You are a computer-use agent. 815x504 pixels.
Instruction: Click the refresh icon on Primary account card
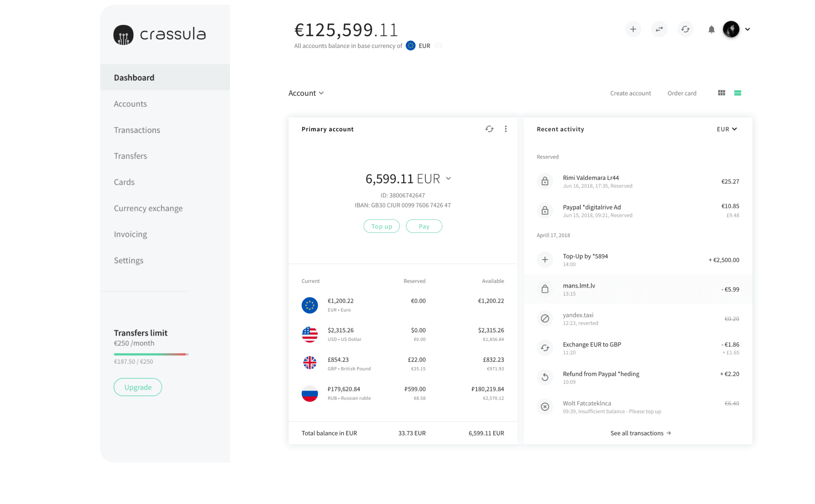[488, 129]
